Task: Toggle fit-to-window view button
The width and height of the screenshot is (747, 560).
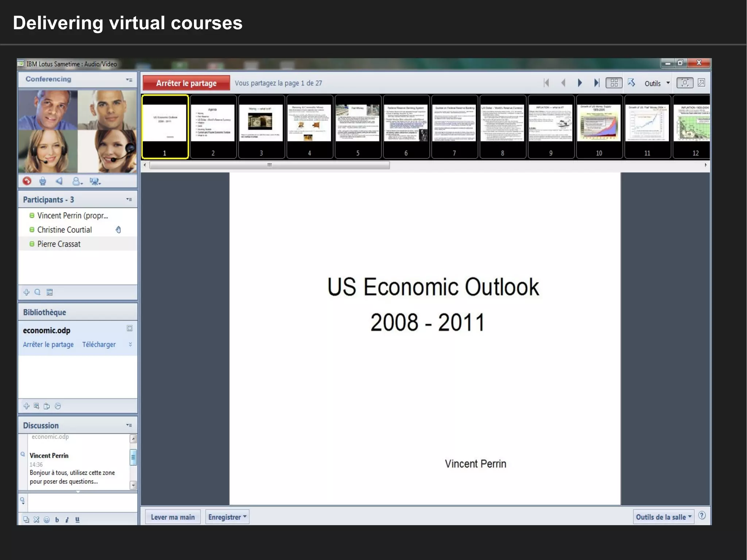Action: pos(685,83)
